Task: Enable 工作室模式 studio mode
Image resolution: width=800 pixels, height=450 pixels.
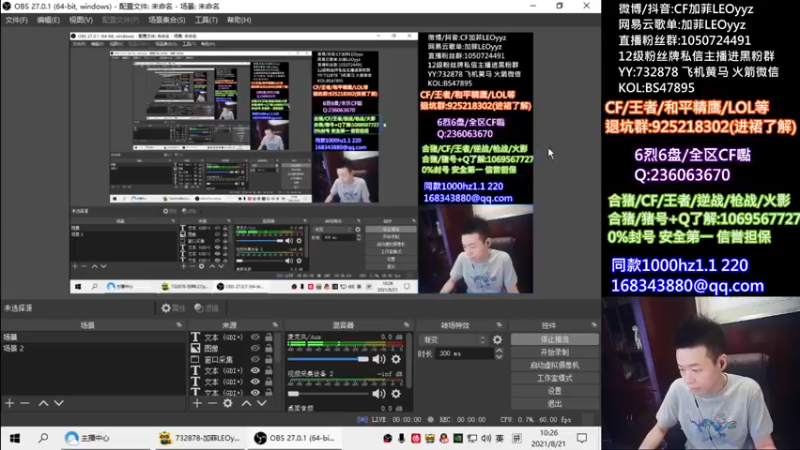Action: pyautogui.click(x=555, y=378)
